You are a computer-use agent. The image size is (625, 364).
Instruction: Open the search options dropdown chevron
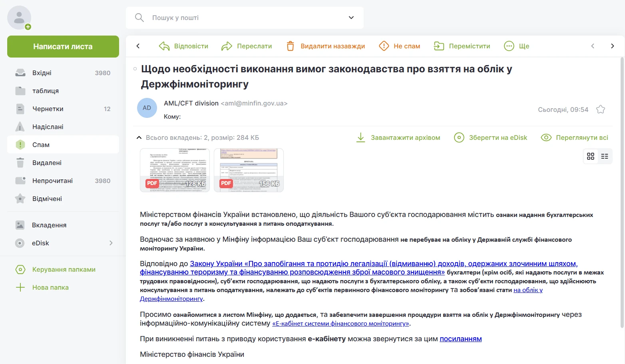[351, 18]
